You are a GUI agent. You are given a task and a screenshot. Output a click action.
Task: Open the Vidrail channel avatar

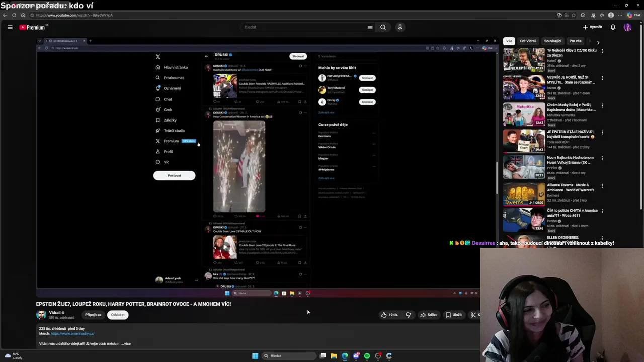click(x=41, y=315)
